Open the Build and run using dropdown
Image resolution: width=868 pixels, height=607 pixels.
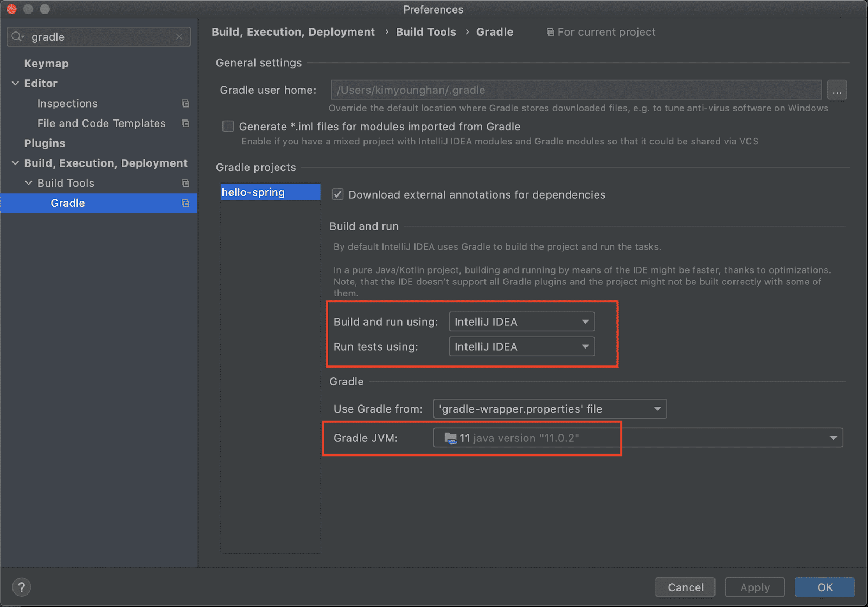(522, 321)
